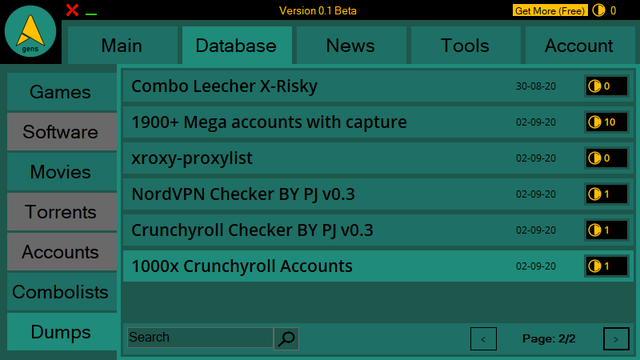
Task: Click coin cost badge for 1900+ Mega accounts
Action: click(x=606, y=122)
